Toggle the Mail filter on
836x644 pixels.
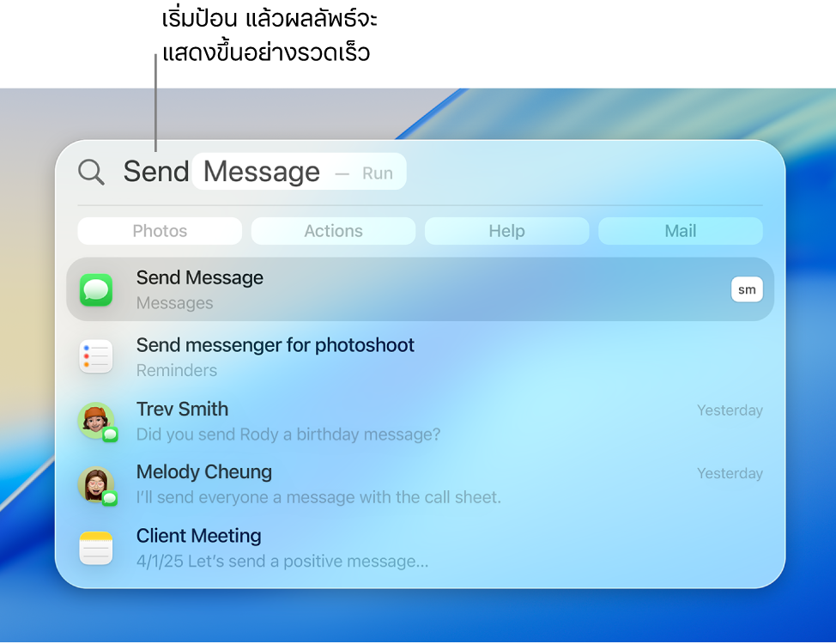point(680,230)
